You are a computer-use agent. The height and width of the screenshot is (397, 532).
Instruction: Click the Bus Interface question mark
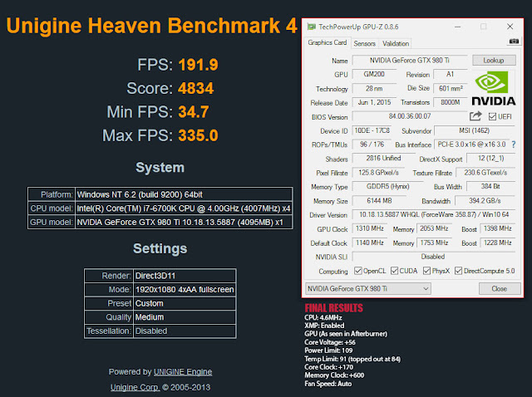click(514, 145)
